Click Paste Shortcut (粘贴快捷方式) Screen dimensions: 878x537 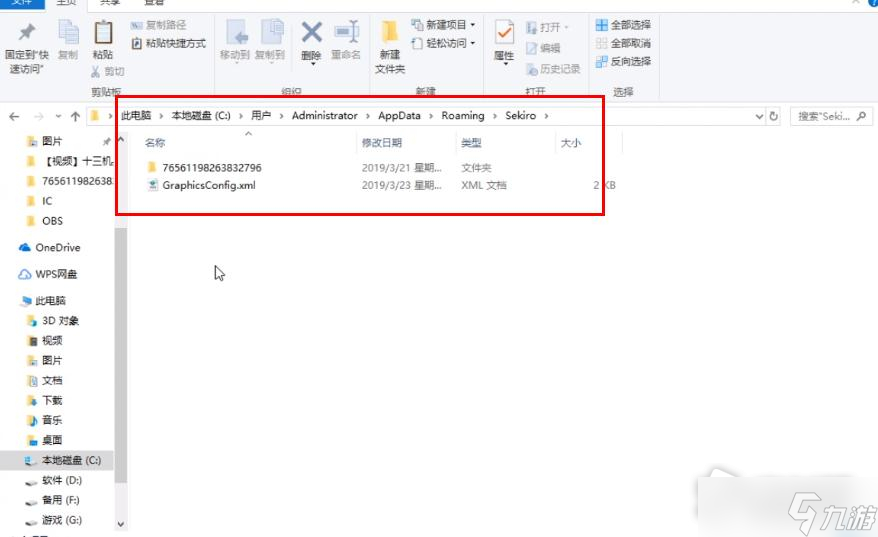[169, 43]
